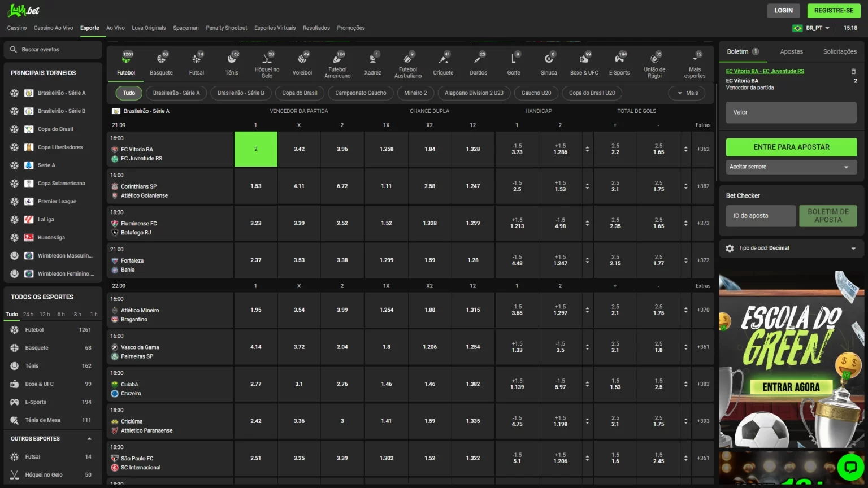Viewport: 868px width, 488px height.
Task: Switch to the Apostas tab
Action: coord(791,51)
